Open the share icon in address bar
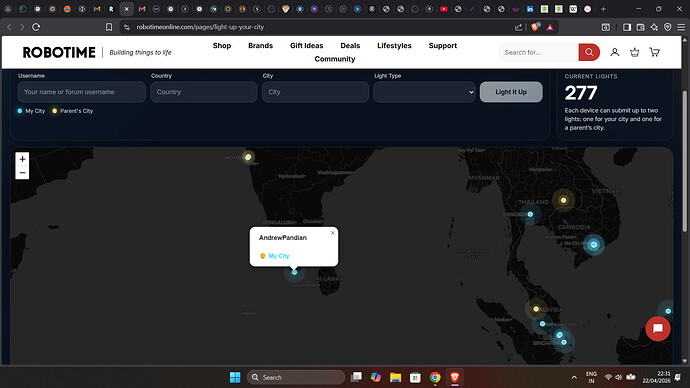The width and height of the screenshot is (690, 388). pos(518,27)
